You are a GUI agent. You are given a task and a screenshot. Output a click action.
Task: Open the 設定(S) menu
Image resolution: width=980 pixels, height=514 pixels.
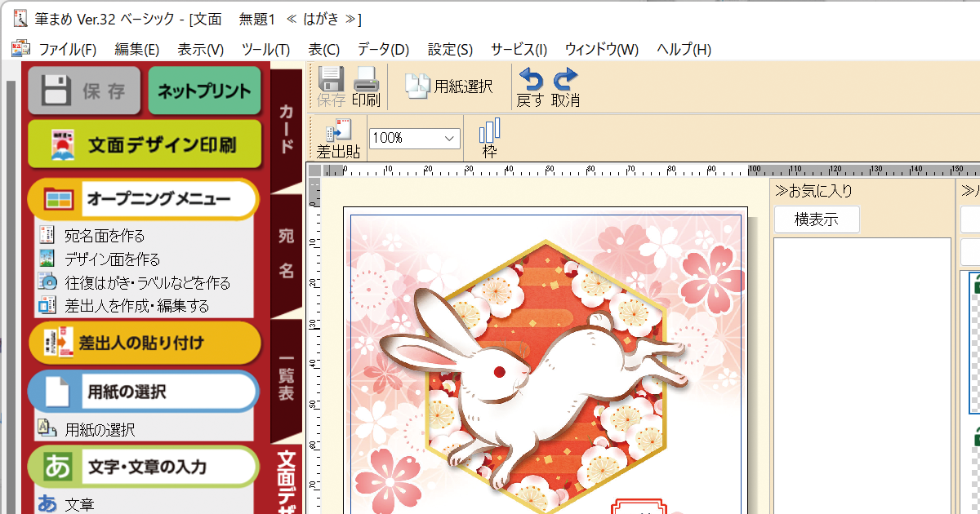(x=450, y=49)
